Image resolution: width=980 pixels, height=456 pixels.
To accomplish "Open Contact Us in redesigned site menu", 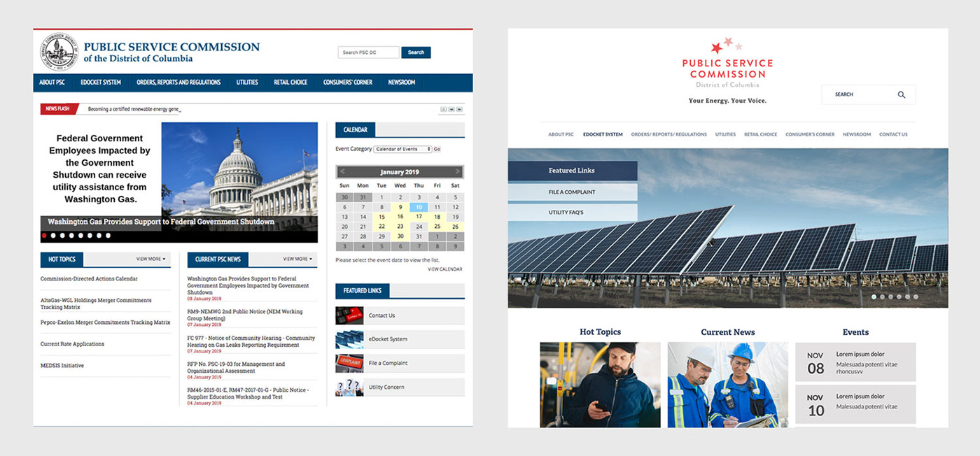I will [x=893, y=134].
